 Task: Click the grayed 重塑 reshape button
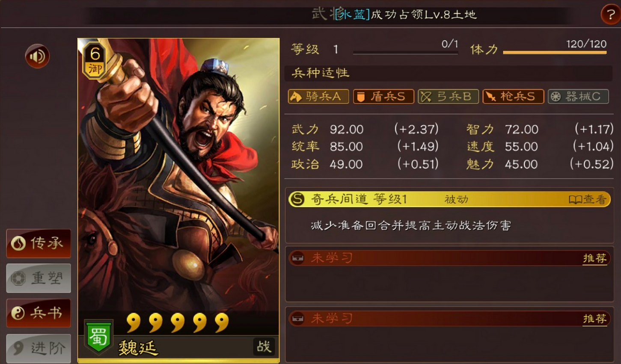point(39,278)
